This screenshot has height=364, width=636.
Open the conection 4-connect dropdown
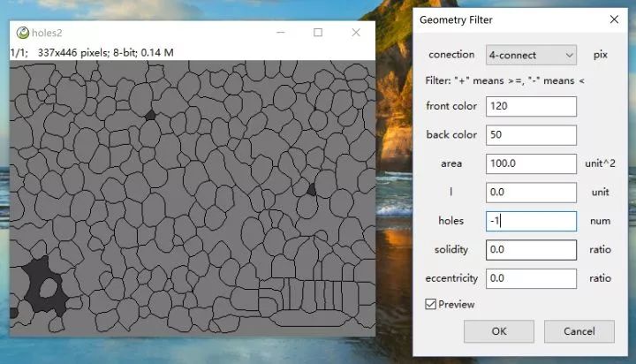pyautogui.click(x=531, y=55)
